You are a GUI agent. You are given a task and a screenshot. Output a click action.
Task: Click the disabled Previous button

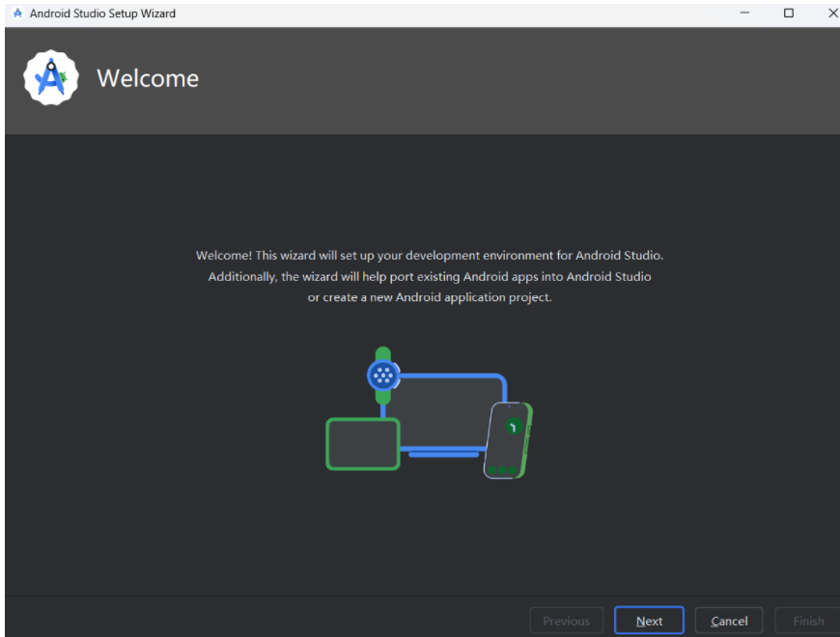point(566,621)
